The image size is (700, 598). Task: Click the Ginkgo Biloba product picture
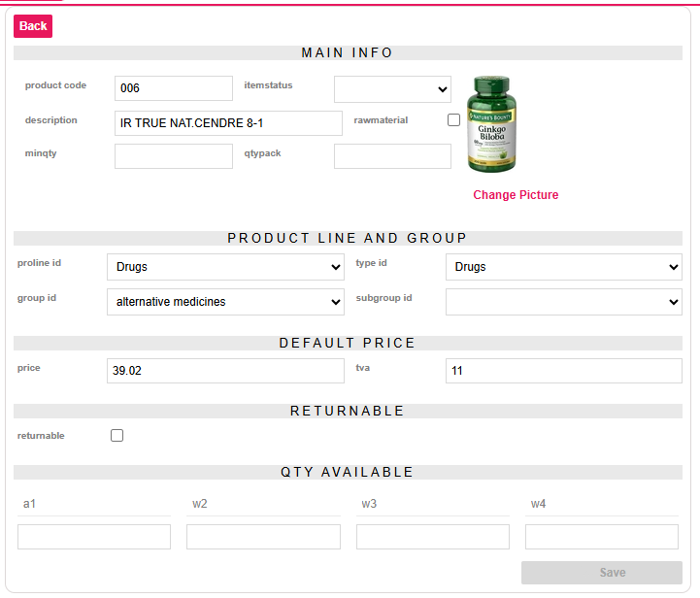coord(495,124)
